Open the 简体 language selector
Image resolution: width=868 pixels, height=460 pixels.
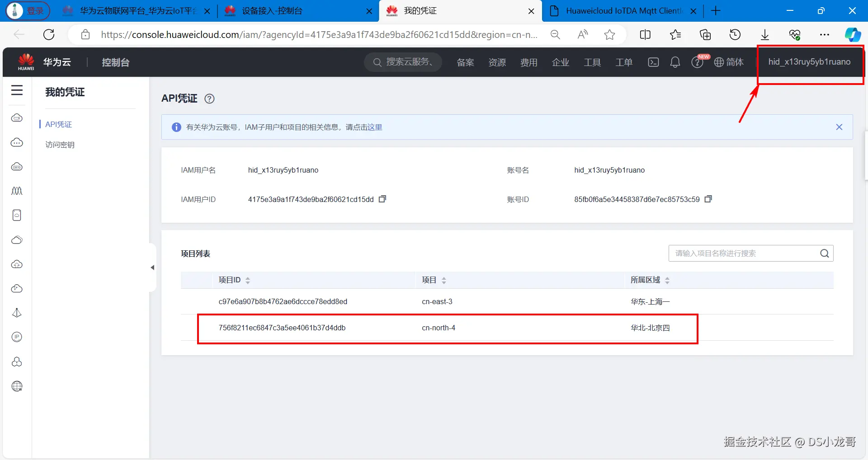point(729,62)
